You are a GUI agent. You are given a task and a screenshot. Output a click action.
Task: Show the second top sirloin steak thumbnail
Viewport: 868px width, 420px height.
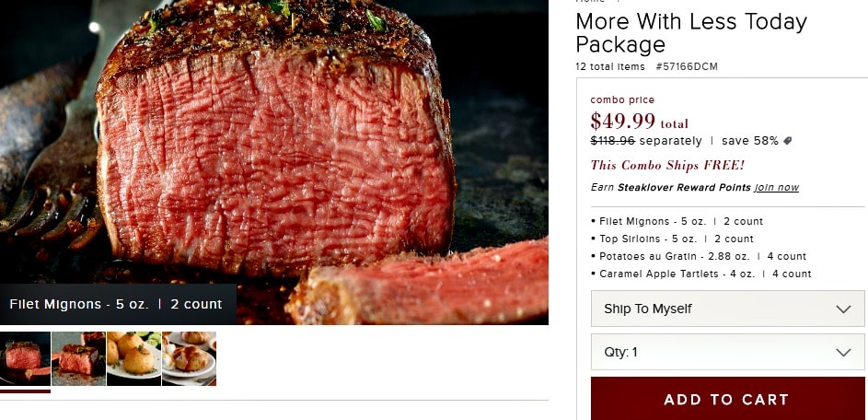[x=78, y=358]
